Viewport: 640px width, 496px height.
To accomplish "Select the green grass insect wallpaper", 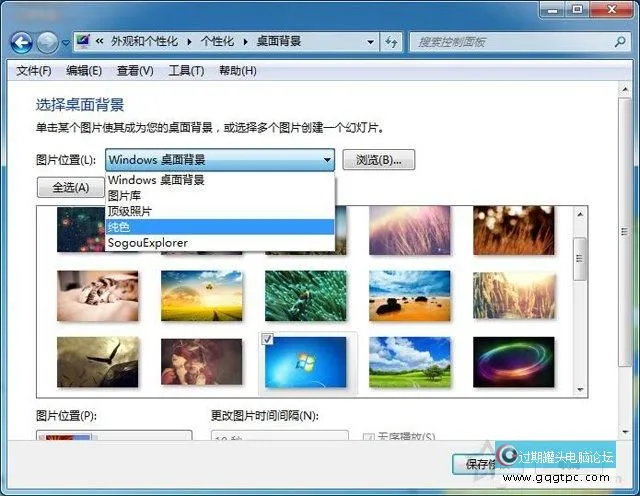I will coord(306,296).
